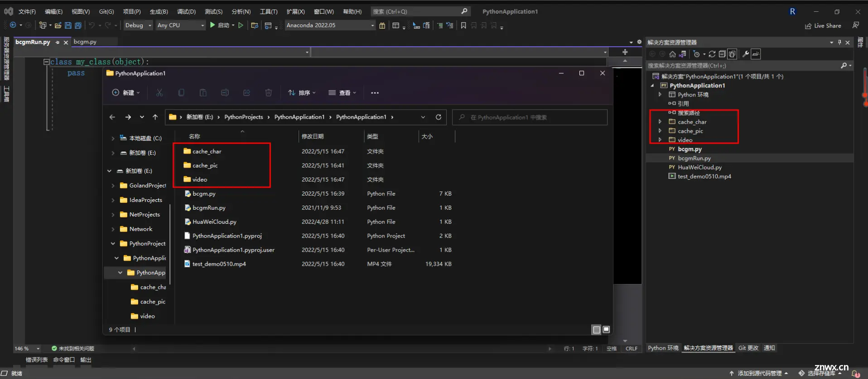This screenshot has width=868, height=379.
Task: Click the bookmark toggle icon in toolbar
Action: (463, 25)
